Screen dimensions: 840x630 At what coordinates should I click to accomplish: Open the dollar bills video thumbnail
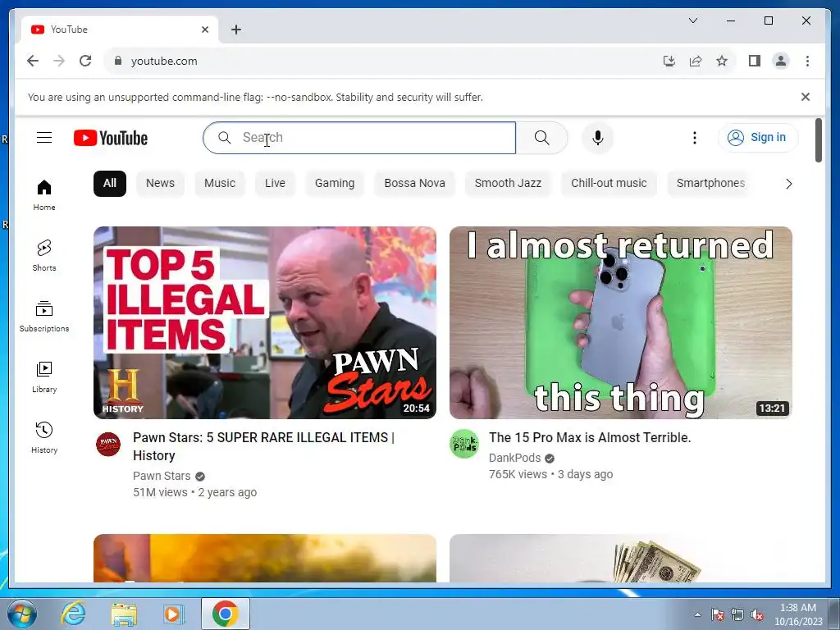pyautogui.click(x=621, y=558)
